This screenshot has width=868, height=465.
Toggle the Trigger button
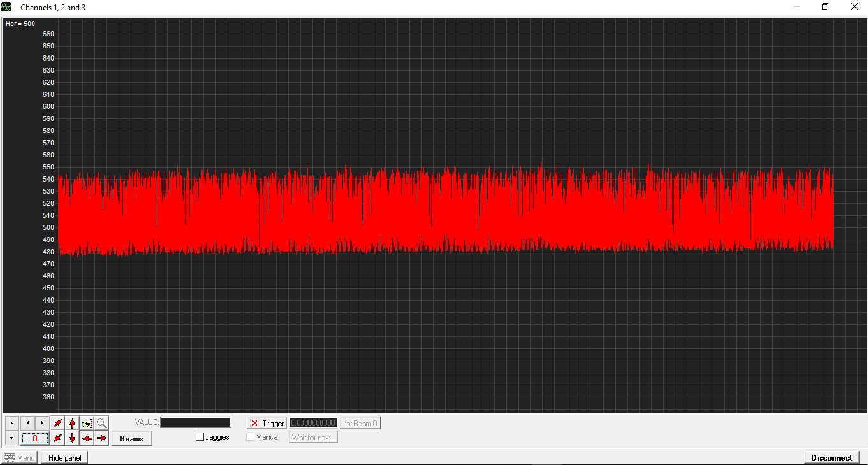point(267,423)
